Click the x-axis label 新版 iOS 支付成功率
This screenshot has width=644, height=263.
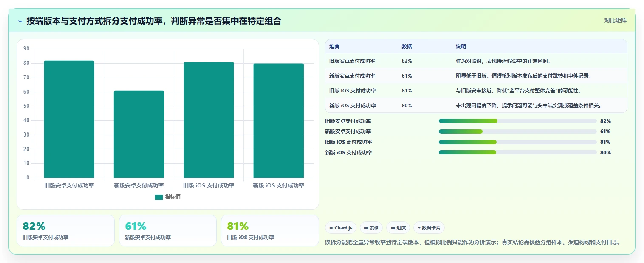278,185
